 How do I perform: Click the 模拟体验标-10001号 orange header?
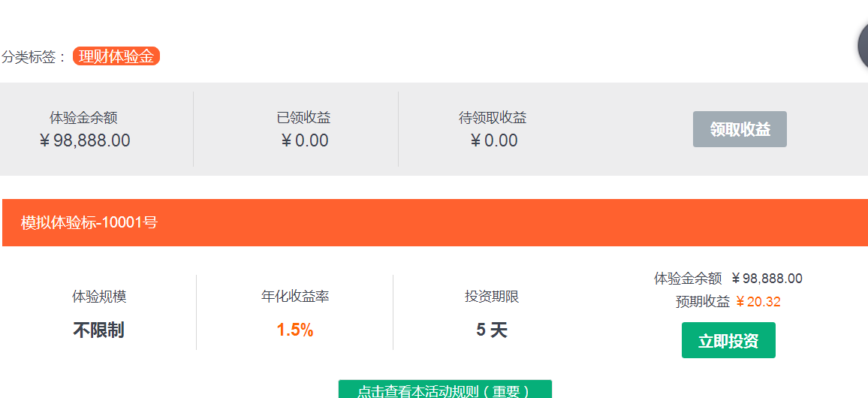point(89,222)
